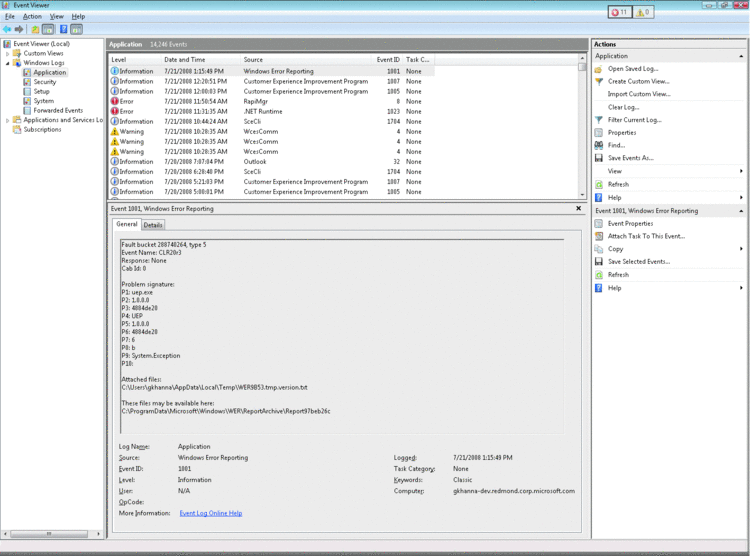The width and height of the screenshot is (750, 556).
Task: Click Attach Task To This Event
Action: (646, 236)
